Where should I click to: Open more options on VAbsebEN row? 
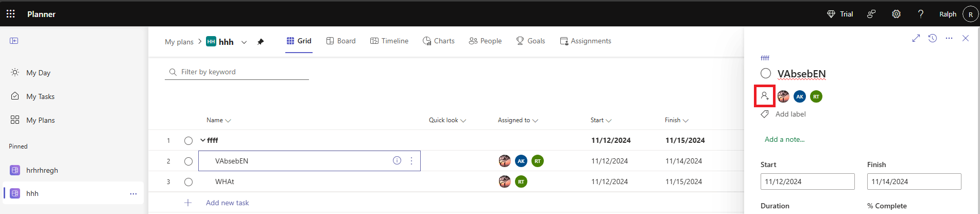pyautogui.click(x=411, y=161)
